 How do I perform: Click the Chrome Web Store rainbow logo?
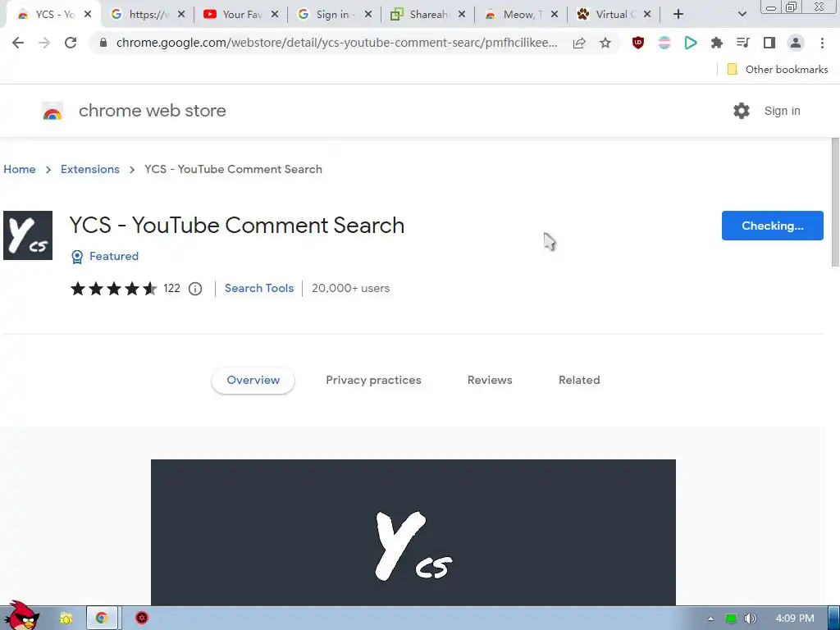point(52,112)
